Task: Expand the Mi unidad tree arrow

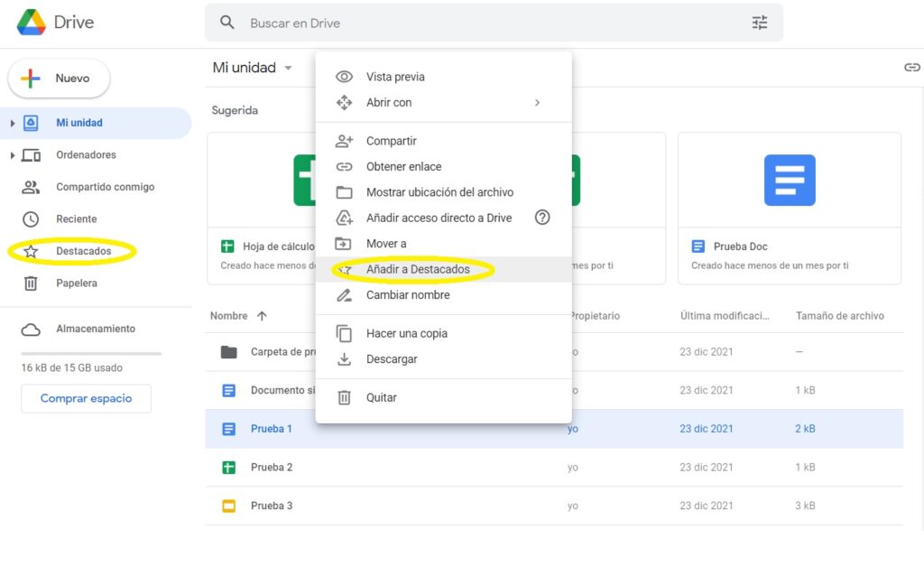Action: click(13, 123)
